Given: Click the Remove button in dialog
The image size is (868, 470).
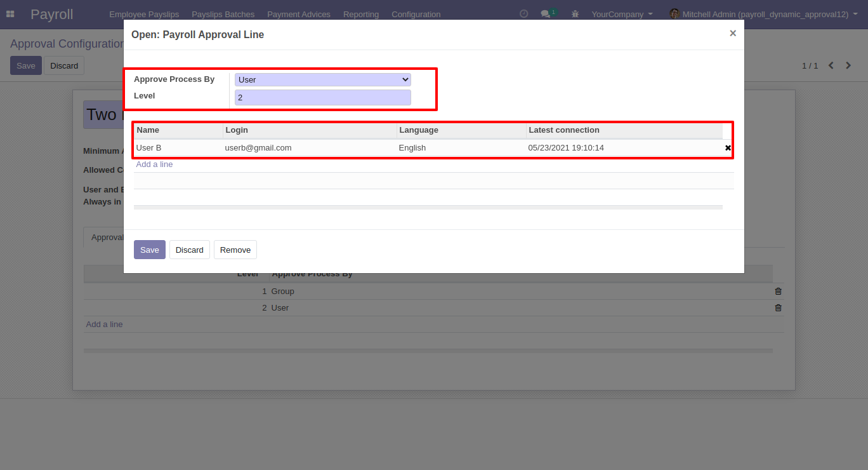Looking at the screenshot, I should [x=235, y=250].
